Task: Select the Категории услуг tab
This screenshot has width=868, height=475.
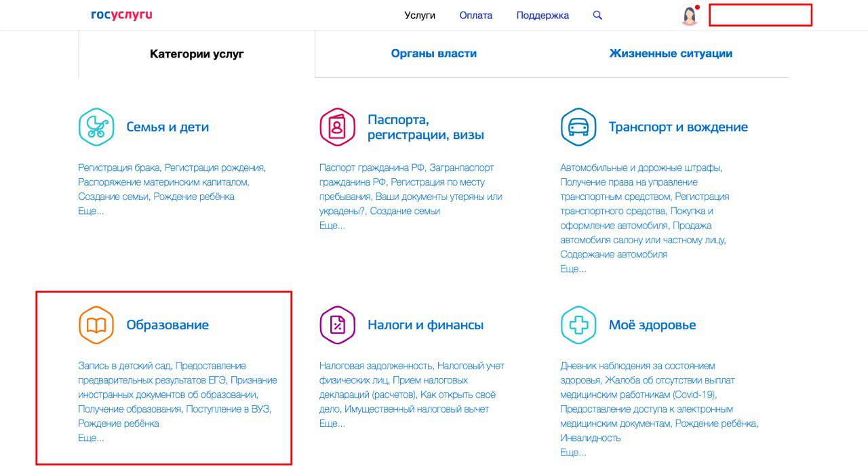Action: pos(197,54)
